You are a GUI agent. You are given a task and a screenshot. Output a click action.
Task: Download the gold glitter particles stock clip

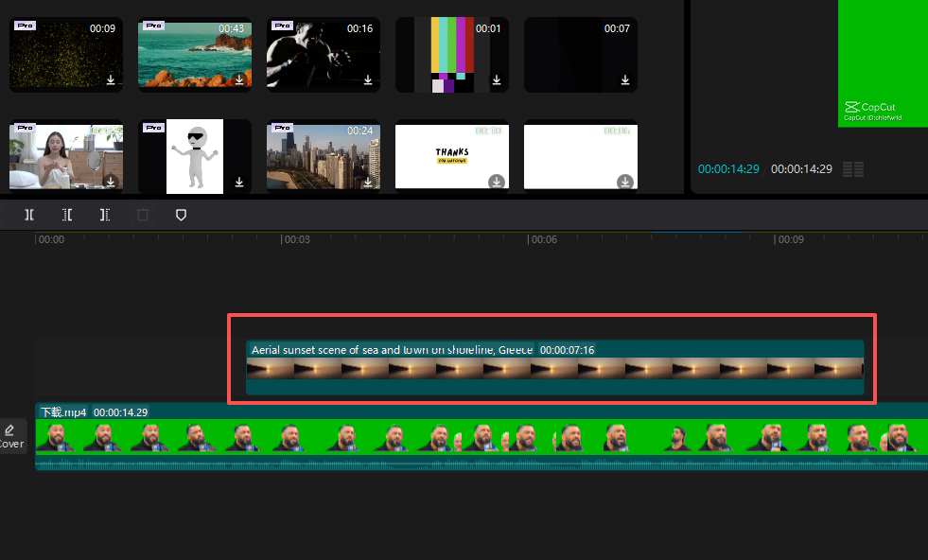coord(111,81)
